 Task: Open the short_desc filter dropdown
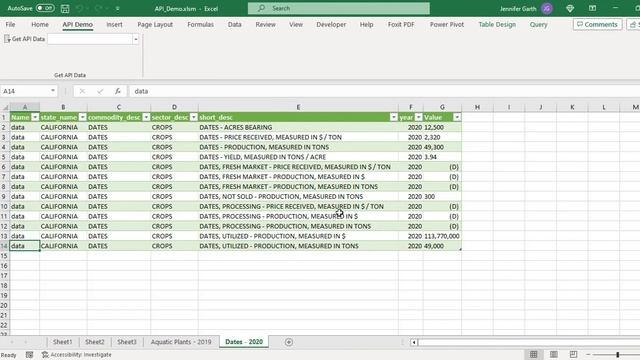pos(393,118)
